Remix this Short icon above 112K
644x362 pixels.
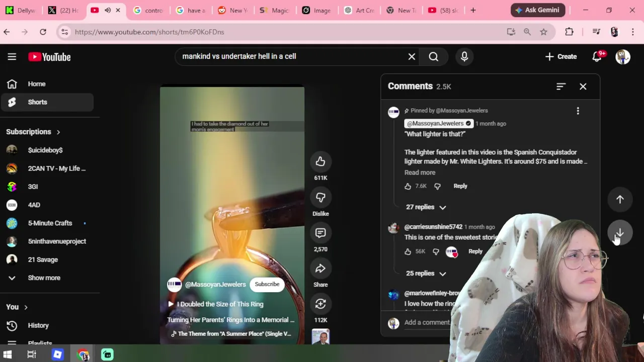coord(320,304)
